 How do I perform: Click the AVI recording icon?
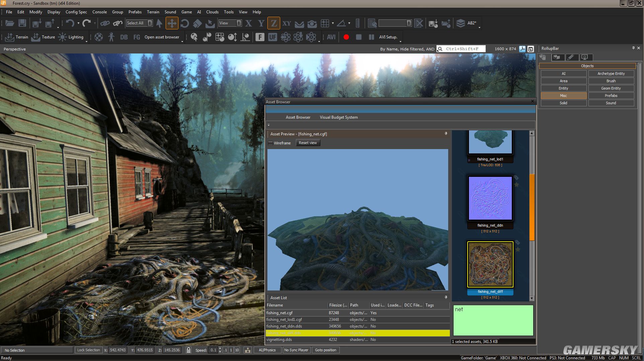click(331, 37)
